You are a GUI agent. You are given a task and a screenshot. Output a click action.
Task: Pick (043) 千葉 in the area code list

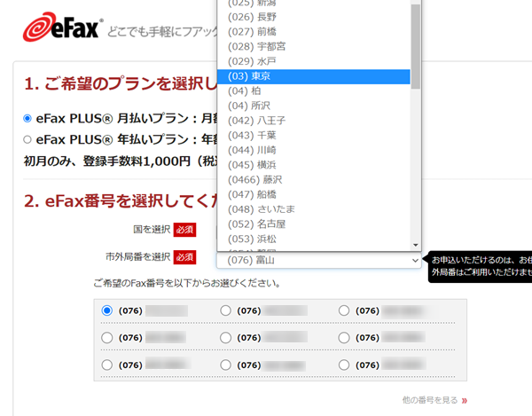314,136
